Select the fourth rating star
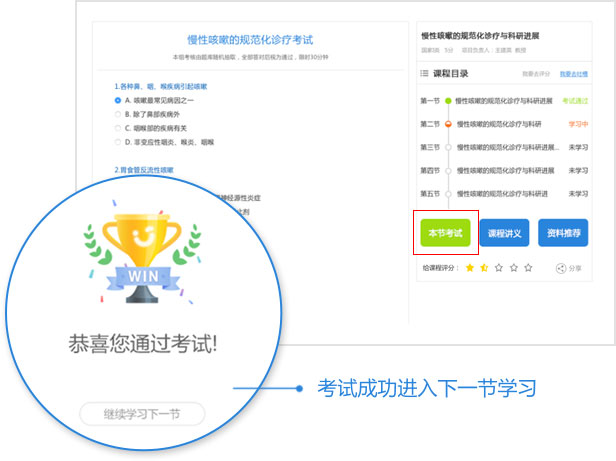The height and width of the screenshot is (461, 616). tap(514, 268)
